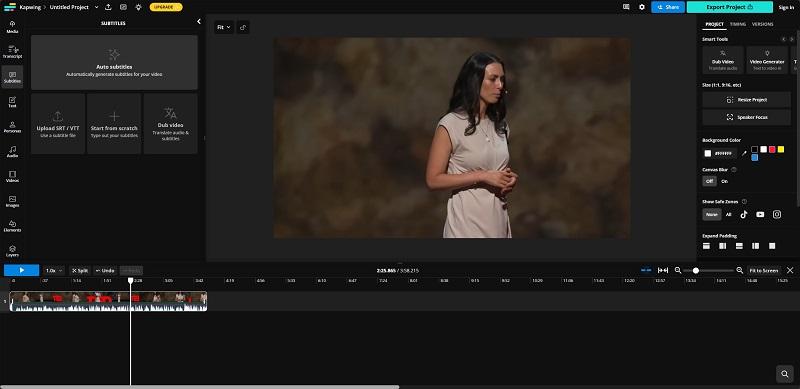800x389 pixels.
Task: Choose Upload SRT / VTT option
Action: (x=58, y=124)
